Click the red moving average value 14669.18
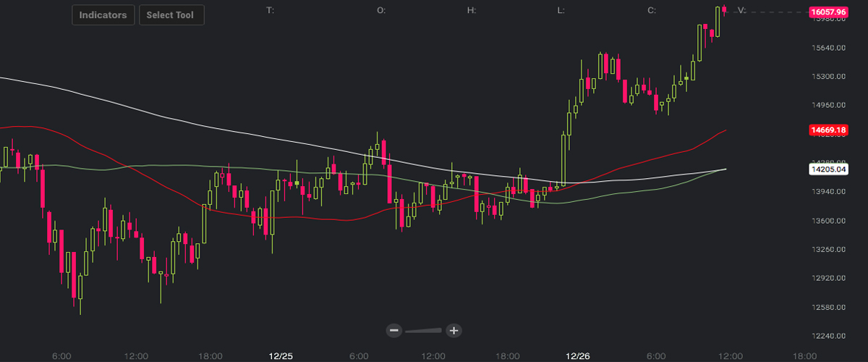This screenshot has height=362, width=868. 827,130
